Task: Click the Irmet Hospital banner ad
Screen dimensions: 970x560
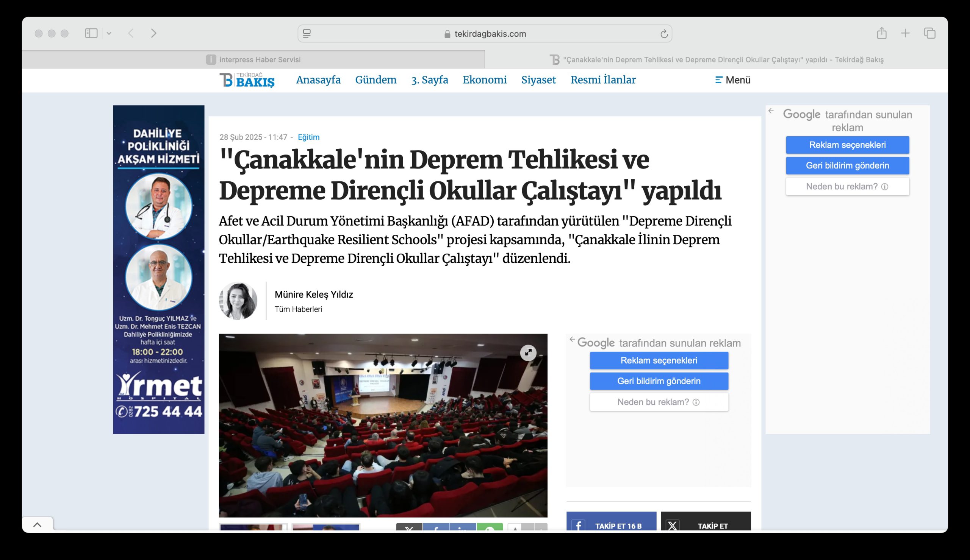Action: click(158, 269)
